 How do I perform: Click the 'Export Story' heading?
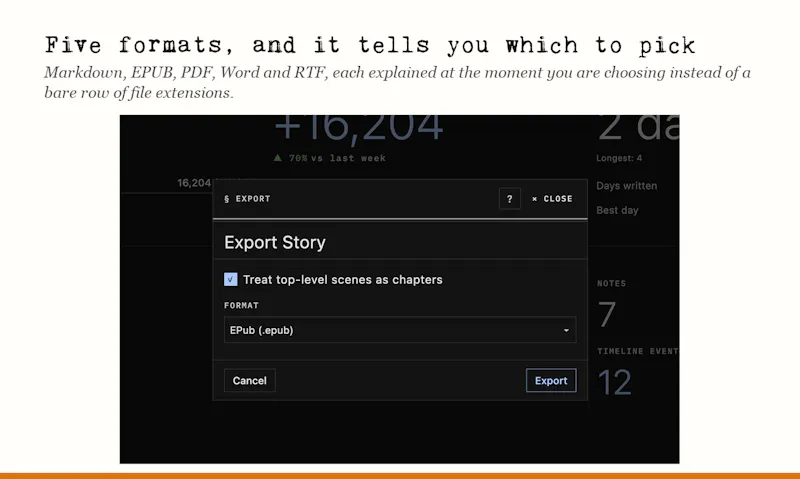(274, 242)
